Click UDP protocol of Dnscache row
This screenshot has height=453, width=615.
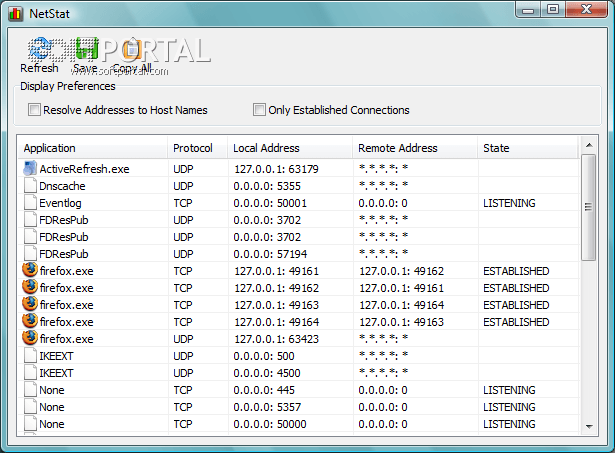(183, 186)
